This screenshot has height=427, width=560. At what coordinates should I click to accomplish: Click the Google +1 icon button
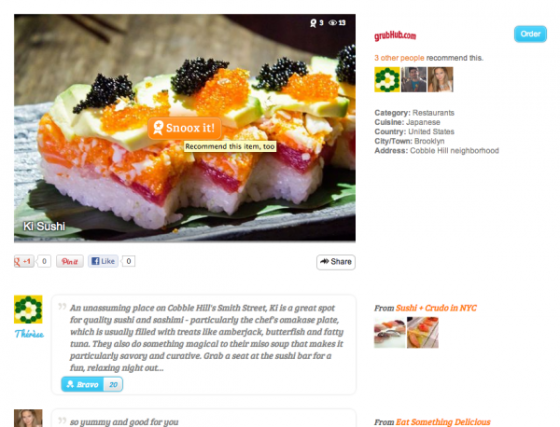click(24, 261)
